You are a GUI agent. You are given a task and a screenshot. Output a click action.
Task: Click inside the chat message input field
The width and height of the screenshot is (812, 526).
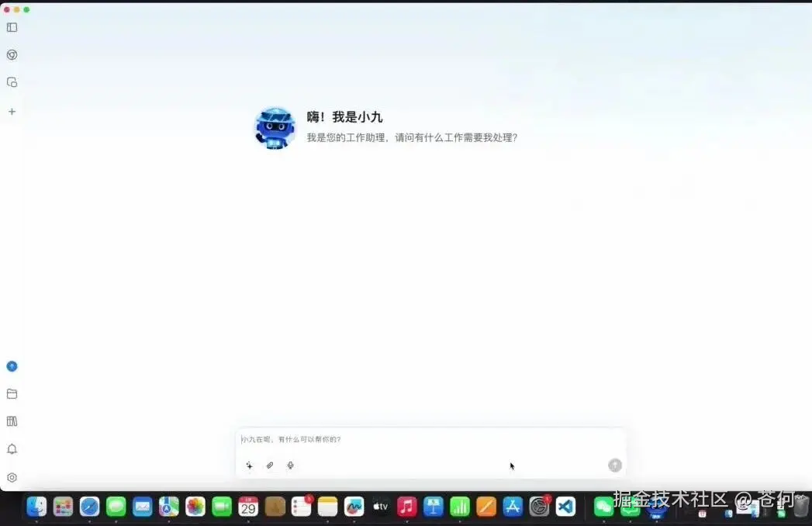point(427,439)
